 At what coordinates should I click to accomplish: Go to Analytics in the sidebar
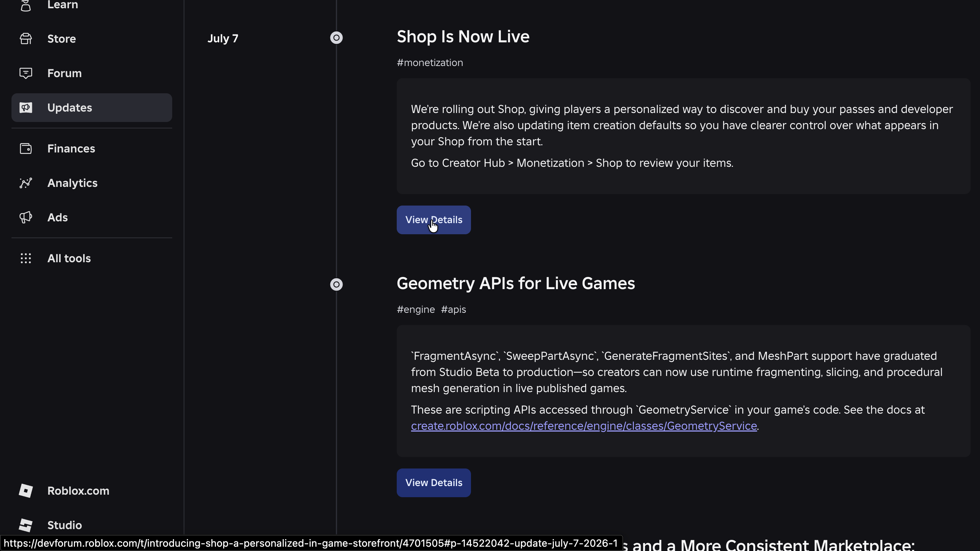92,183
